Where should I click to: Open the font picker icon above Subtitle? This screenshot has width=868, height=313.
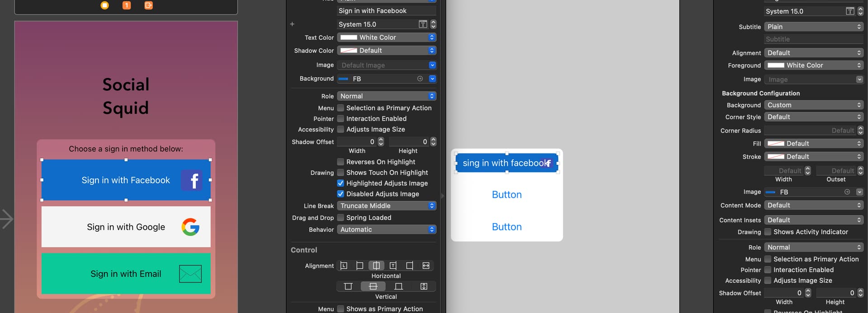click(x=850, y=11)
